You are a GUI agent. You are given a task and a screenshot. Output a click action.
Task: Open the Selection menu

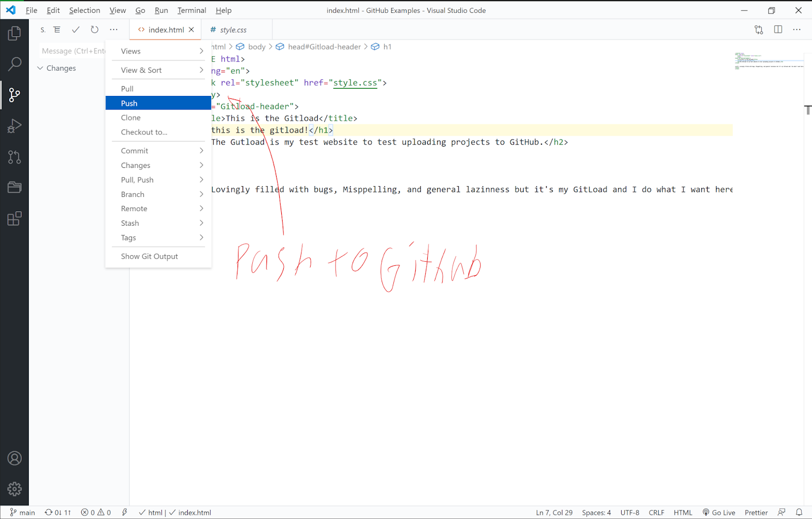pyautogui.click(x=85, y=10)
